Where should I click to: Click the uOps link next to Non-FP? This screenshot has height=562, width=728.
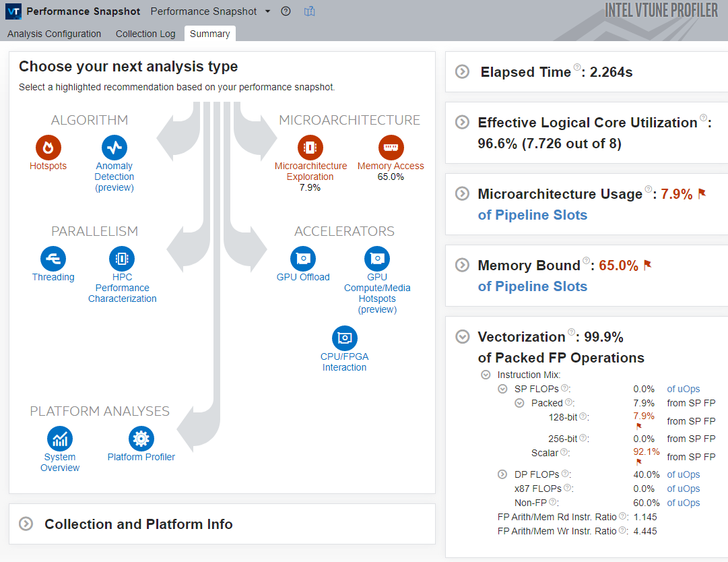683,503
